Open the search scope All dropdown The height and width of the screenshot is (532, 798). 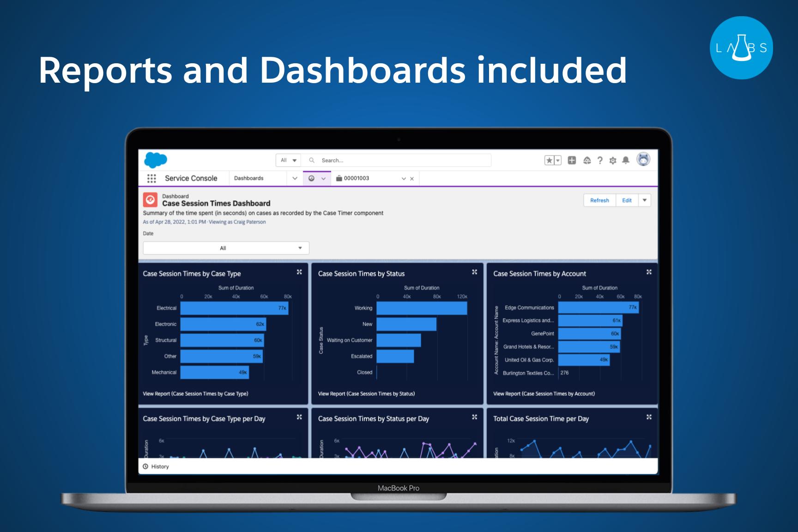click(x=288, y=160)
